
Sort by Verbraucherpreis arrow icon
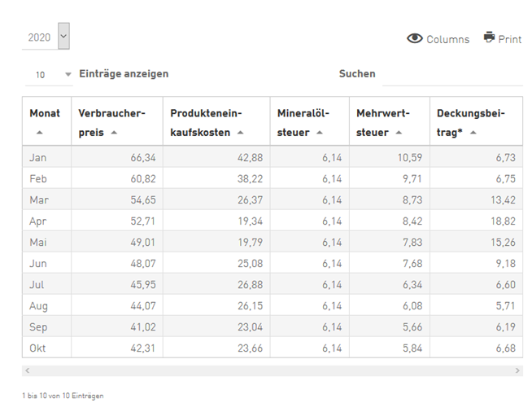click(x=114, y=133)
